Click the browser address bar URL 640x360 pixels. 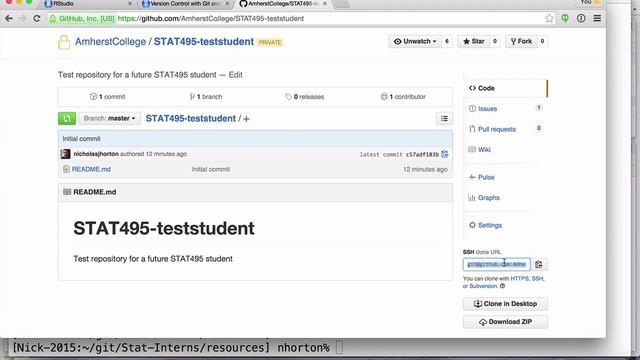click(x=211, y=18)
